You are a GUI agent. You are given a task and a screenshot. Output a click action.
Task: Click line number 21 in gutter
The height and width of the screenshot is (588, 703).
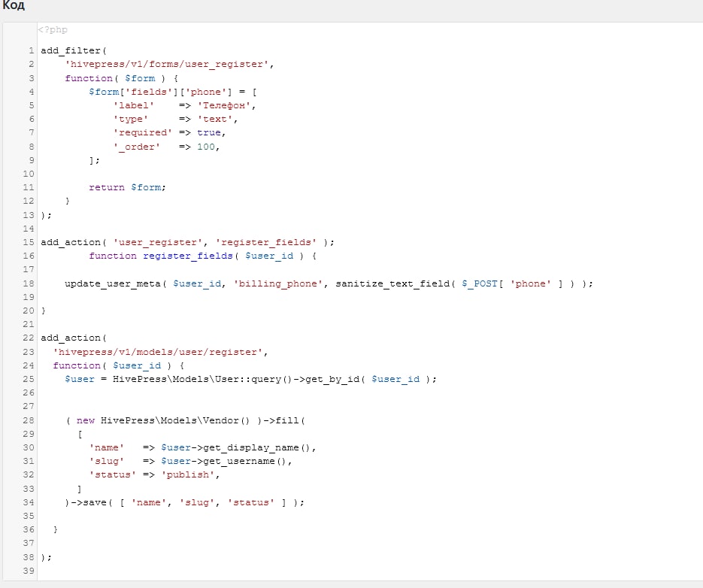[29, 324]
